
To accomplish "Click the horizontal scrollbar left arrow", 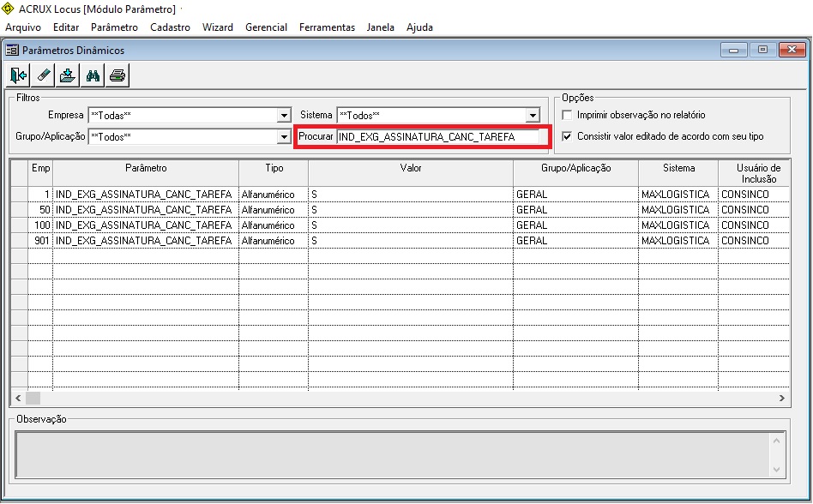I will pos(18,399).
